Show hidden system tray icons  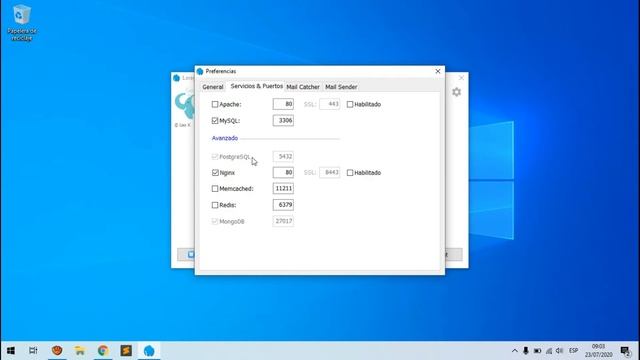(515, 351)
